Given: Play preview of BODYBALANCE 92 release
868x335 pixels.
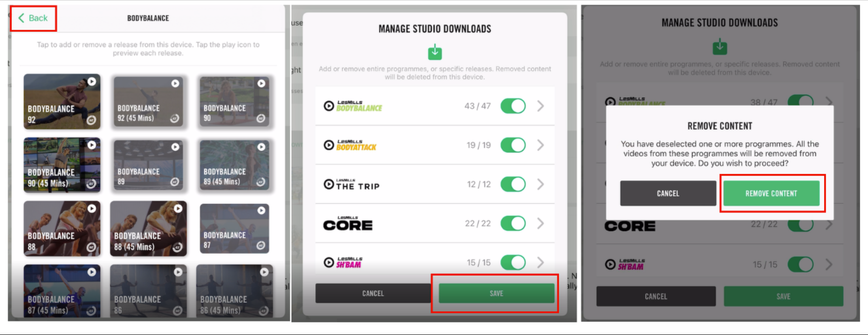Looking at the screenshot, I should pyautogui.click(x=91, y=81).
